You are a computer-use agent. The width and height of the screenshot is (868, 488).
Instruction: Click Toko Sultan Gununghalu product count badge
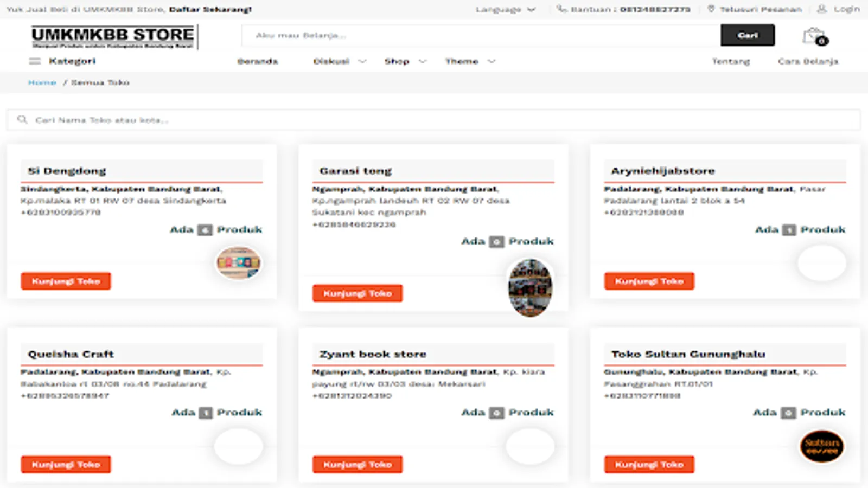[x=789, y=413]
